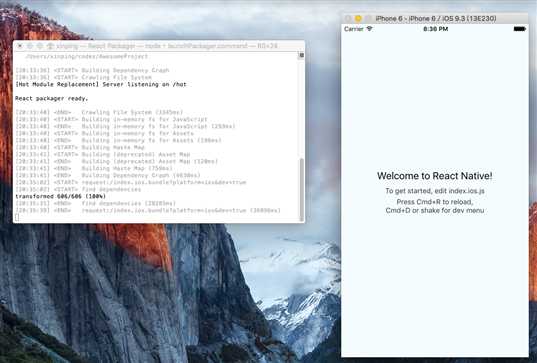
Task: Click the END 'Building Haste Map' line
Action: point(94,168)
